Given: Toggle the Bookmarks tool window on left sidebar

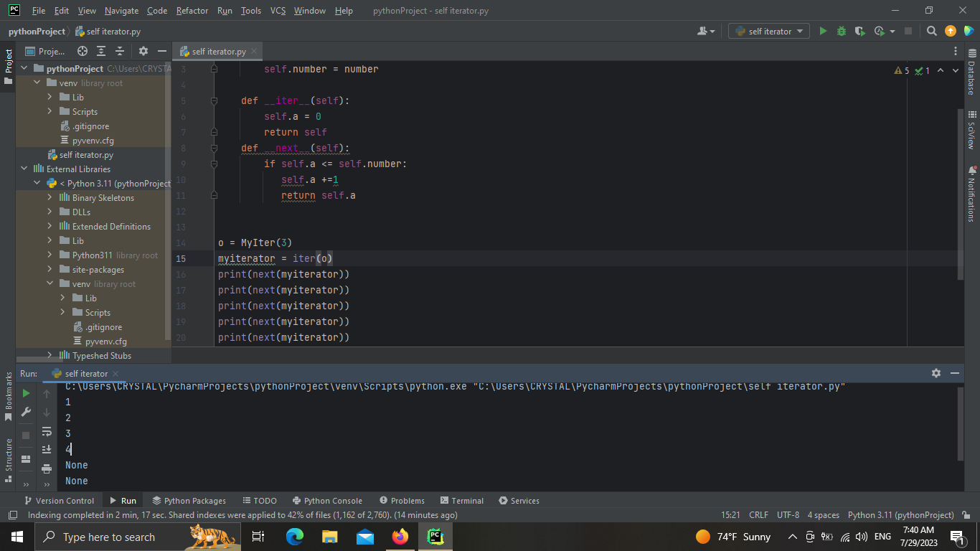Looking at the screenshot, I should click(9, 395).
